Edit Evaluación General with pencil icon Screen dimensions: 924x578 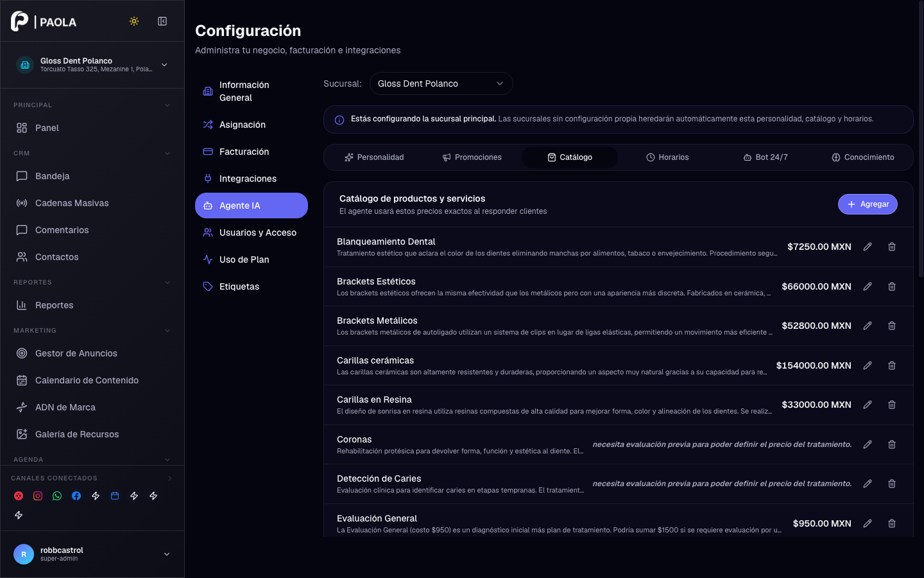[868, 523]
